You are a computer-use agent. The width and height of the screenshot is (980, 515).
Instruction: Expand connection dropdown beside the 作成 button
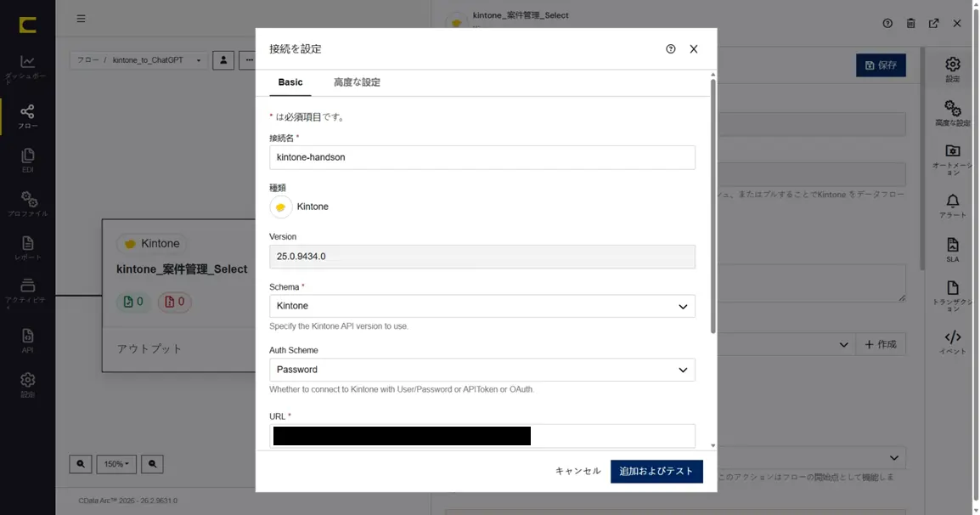843,344
